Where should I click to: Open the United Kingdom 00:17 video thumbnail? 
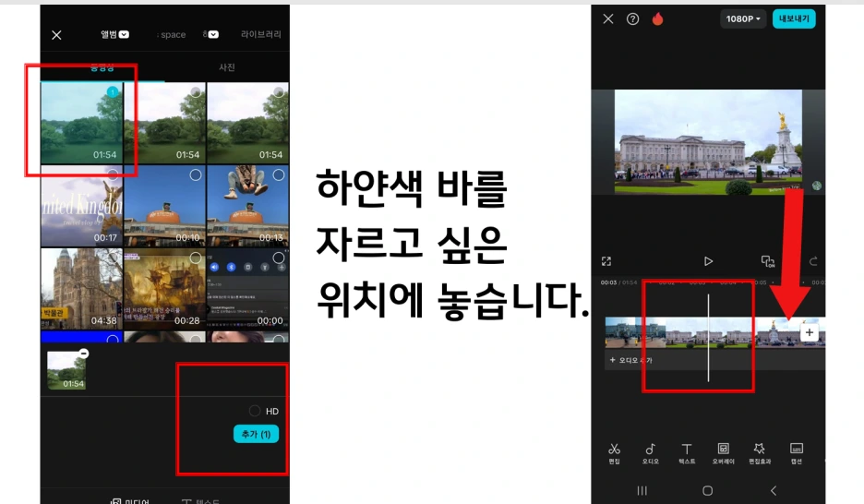tap(81, 206)
